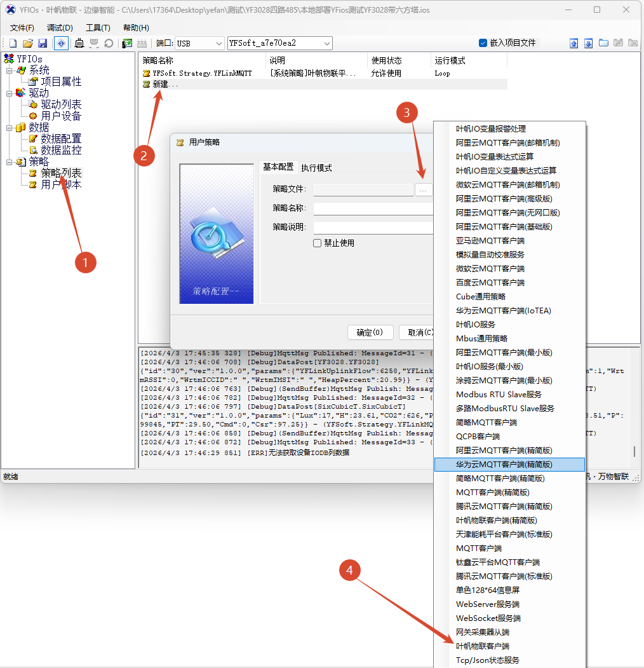Screen dimensions: 644x668
Task: Click the blue folder icon at top right
Action: 603,43
